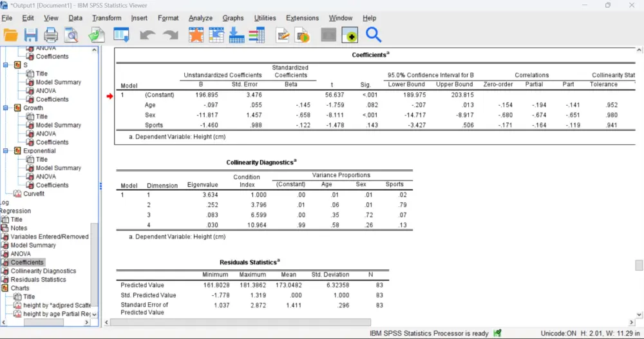Select Collinearity Diagnostics in outline
This screenshot has width=644, height=339.
(x=43, y=271)
